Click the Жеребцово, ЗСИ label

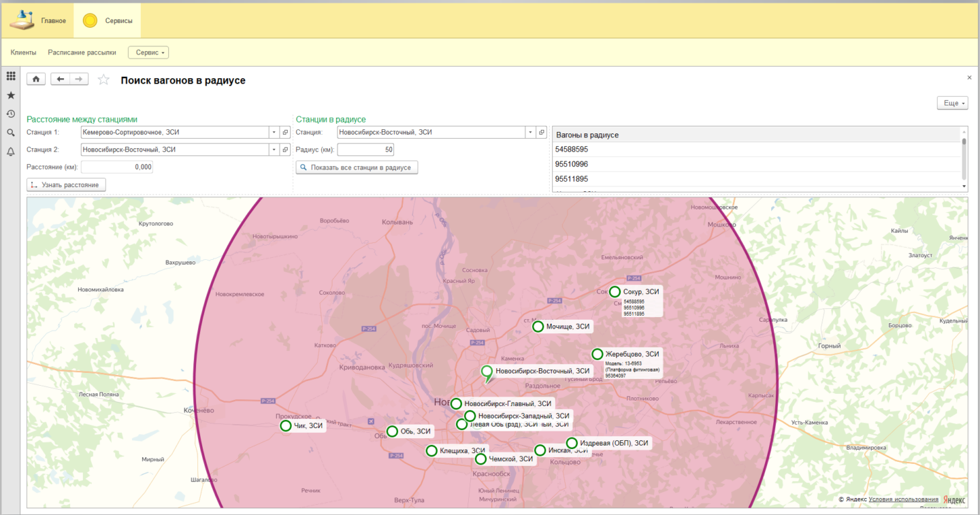pyautogui.click(x=632, y=354)
